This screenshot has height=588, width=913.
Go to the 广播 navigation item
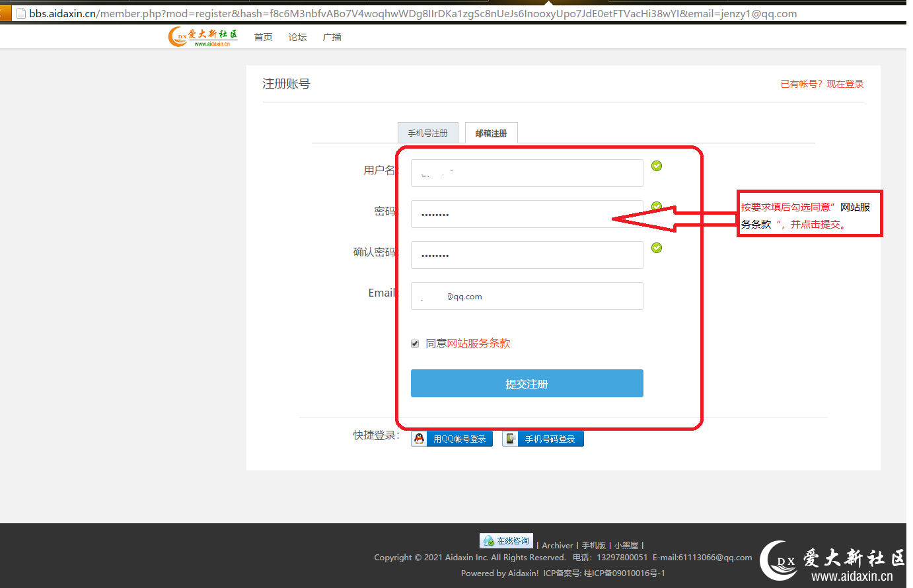332,37
